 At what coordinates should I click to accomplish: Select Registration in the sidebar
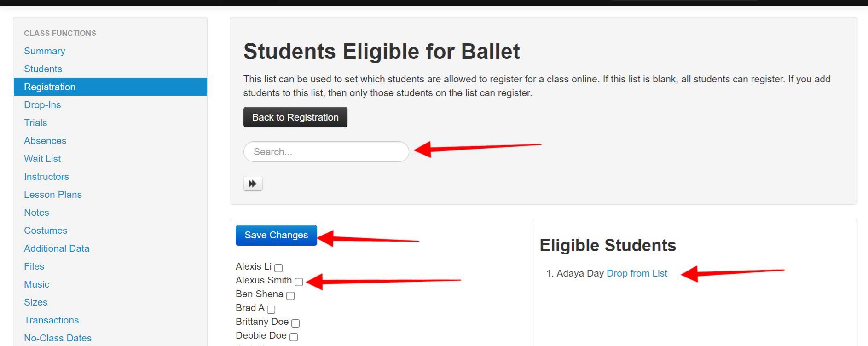50,87
